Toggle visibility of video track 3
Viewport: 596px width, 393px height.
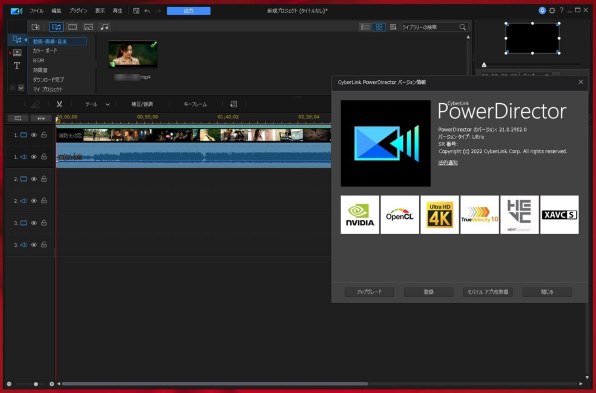pos(34,223)
